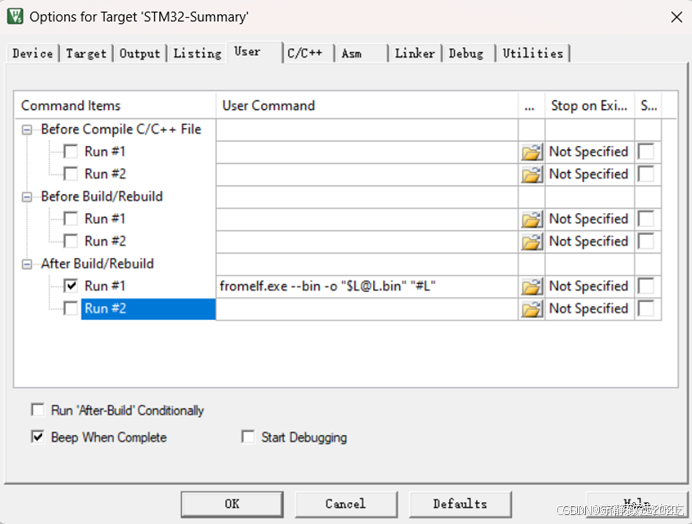692x524 pixels.
Task: Click user command field for Before Compile Run #1
Action: [x=367, y=152]
